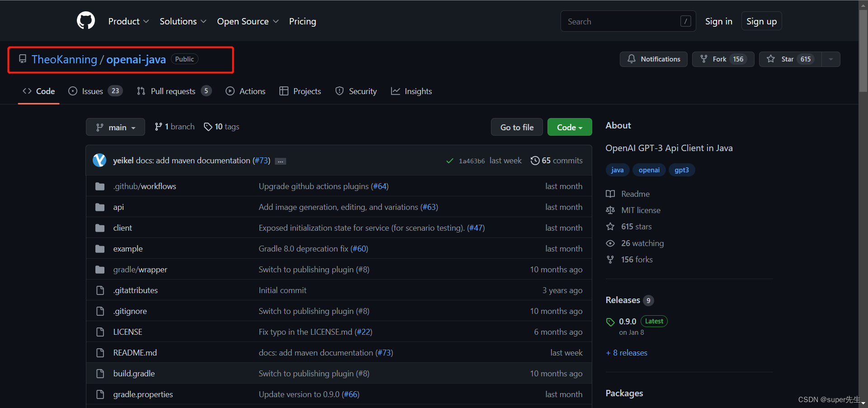This screenshot has height=408, width=868.
Task: Click the book icon next to Readme
Action: point(610,194)
